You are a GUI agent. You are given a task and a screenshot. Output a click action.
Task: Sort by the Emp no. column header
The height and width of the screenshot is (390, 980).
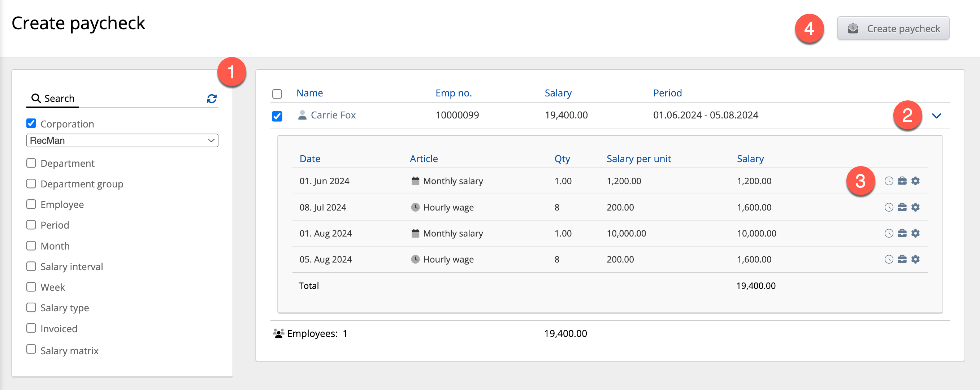tap(453, 93)
